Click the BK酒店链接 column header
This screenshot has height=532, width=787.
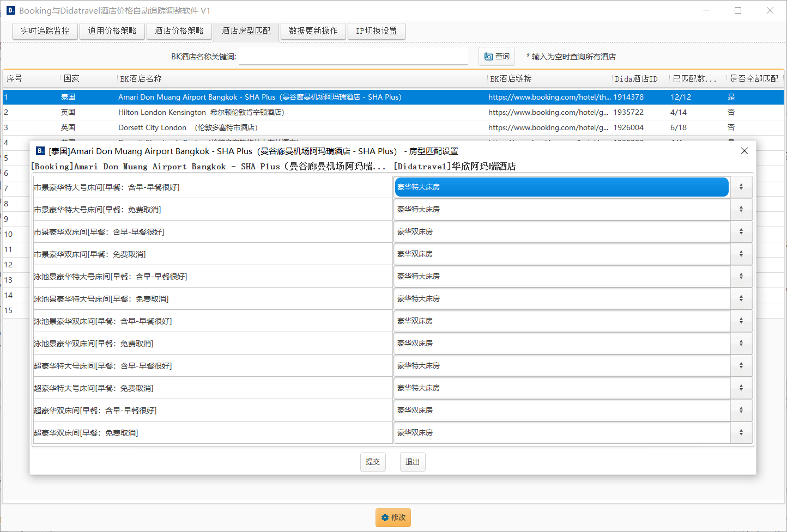coord(549,79)
